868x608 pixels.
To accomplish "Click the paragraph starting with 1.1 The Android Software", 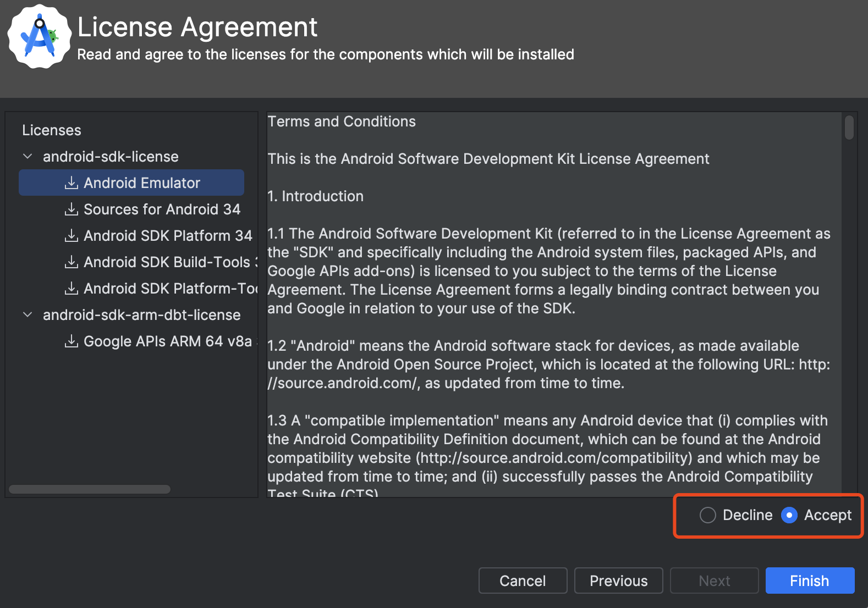I will click(549, 271).
